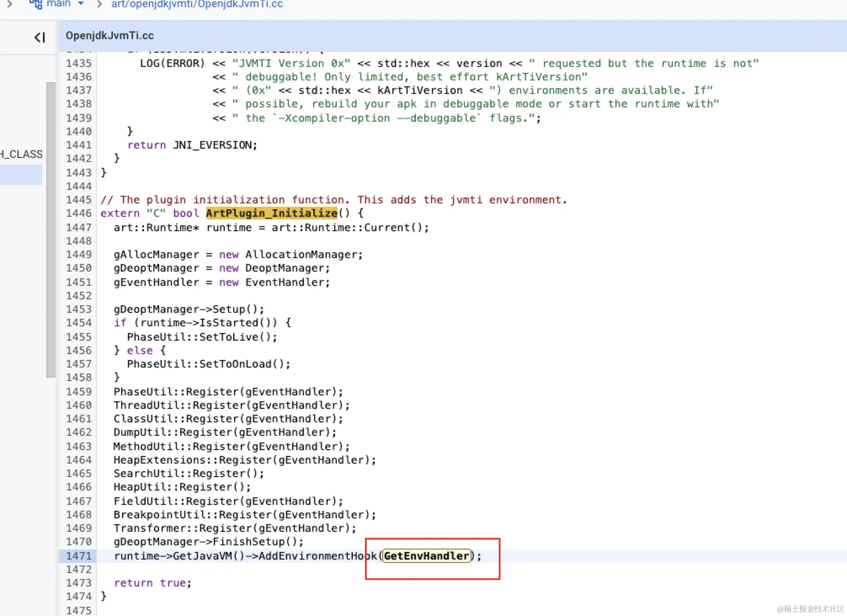This screenshot has height=616, width=847.
Task: Click FinishSetup call on line 1470
Action: tap(249, 541)
